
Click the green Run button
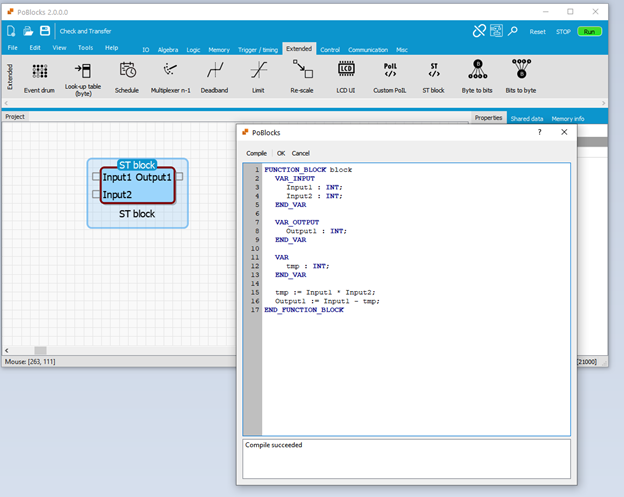tap(589, 31)
